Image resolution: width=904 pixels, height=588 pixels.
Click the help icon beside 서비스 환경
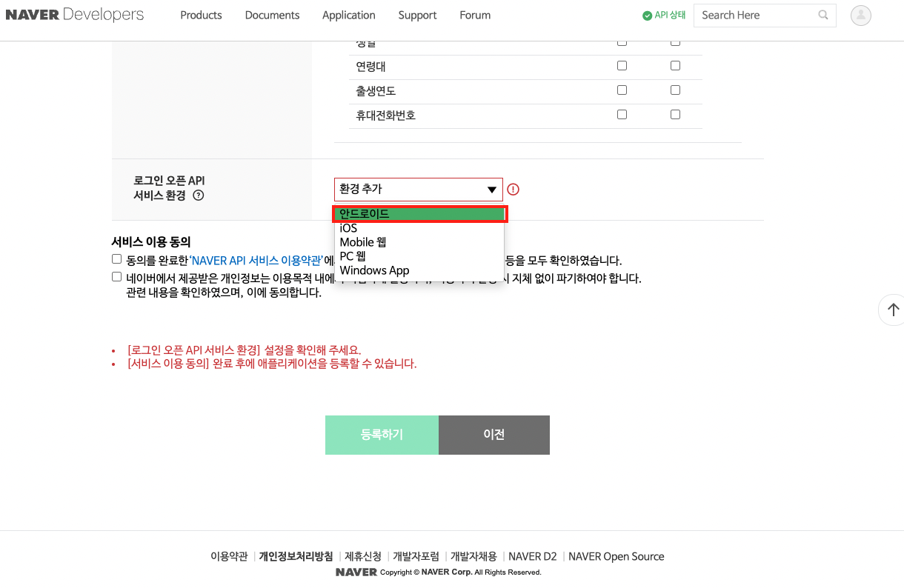click(198, 196)
